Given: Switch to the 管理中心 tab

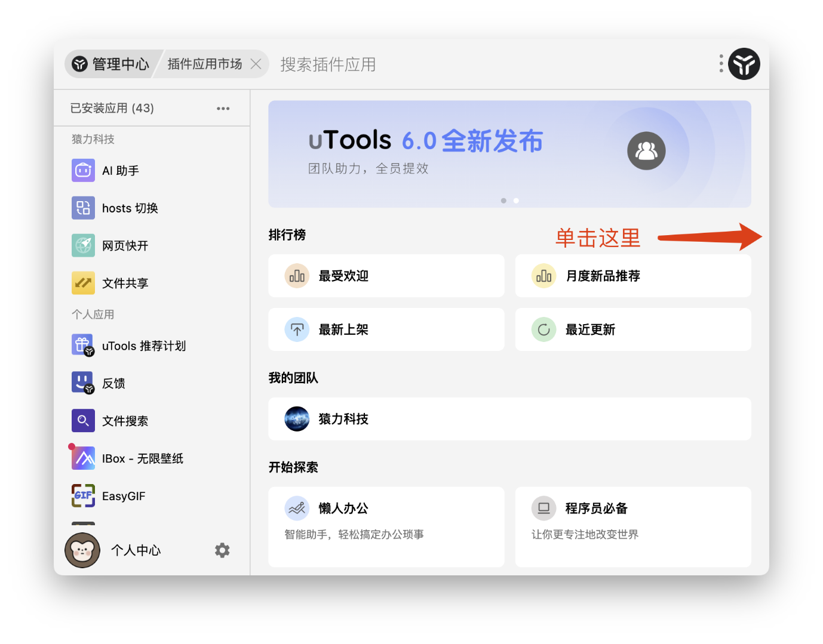Looking at the screenshot, I should pyautogui.click(x=112, y=64).
